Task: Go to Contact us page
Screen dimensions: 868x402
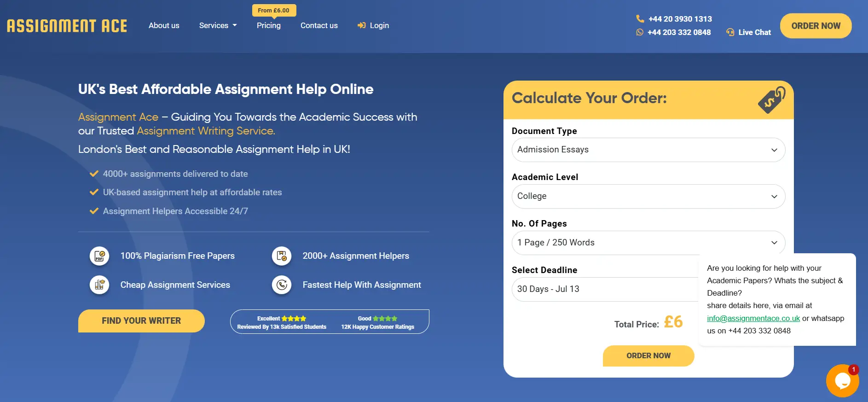Action: tap(319, 25)
